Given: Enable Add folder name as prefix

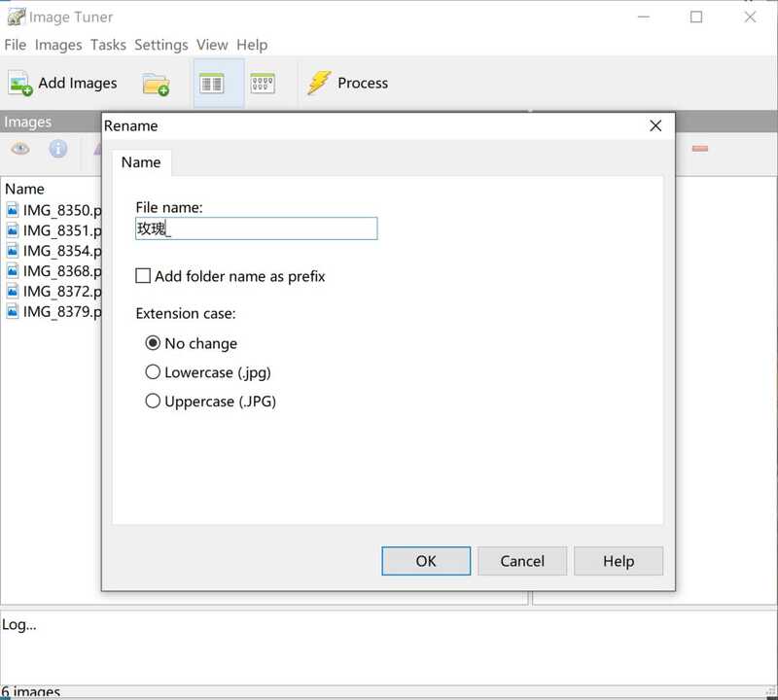Looking at the screenshot, I should pyautogui.click(x=144, y=276).
